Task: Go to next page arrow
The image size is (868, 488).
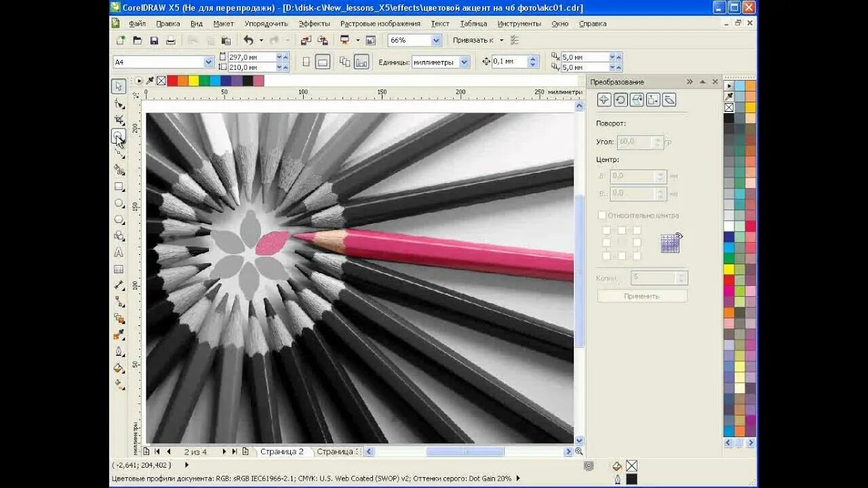Action: [x=224, y=451]
